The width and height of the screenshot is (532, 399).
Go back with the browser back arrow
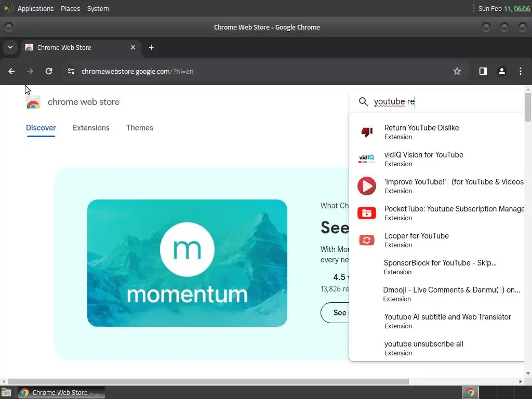click(11, 71)
